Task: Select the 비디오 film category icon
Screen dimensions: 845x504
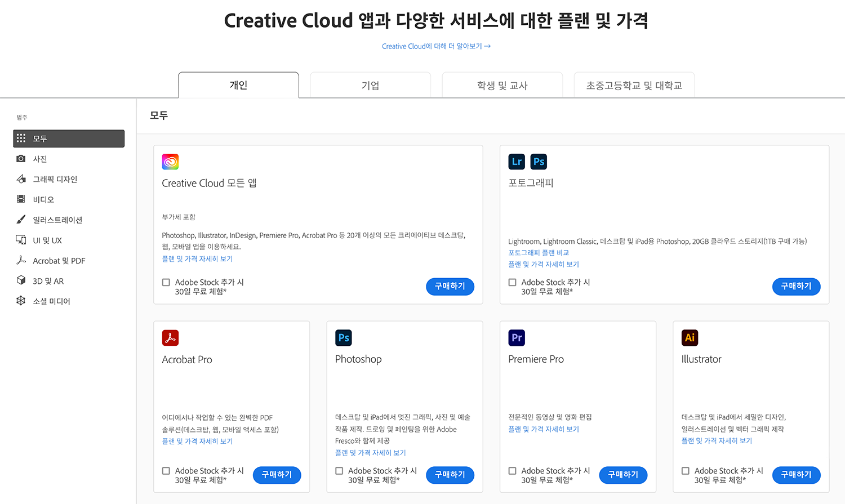Action: pos(21,199)
